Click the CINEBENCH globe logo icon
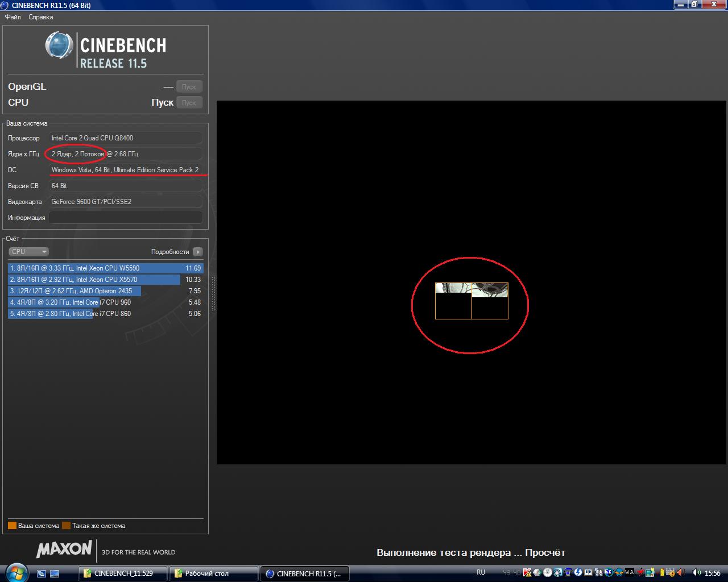This screenshot has height=582, width=728. (x=59, y=46)
